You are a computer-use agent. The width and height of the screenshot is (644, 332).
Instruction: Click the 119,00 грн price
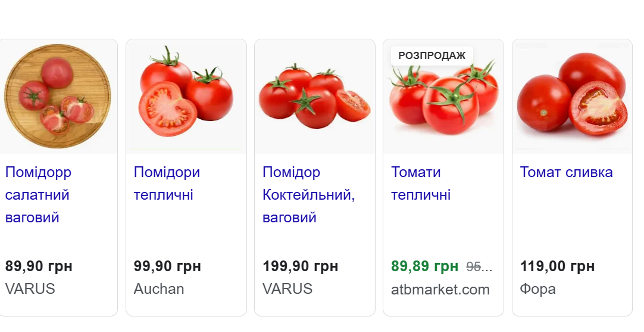tap(557, 266)
